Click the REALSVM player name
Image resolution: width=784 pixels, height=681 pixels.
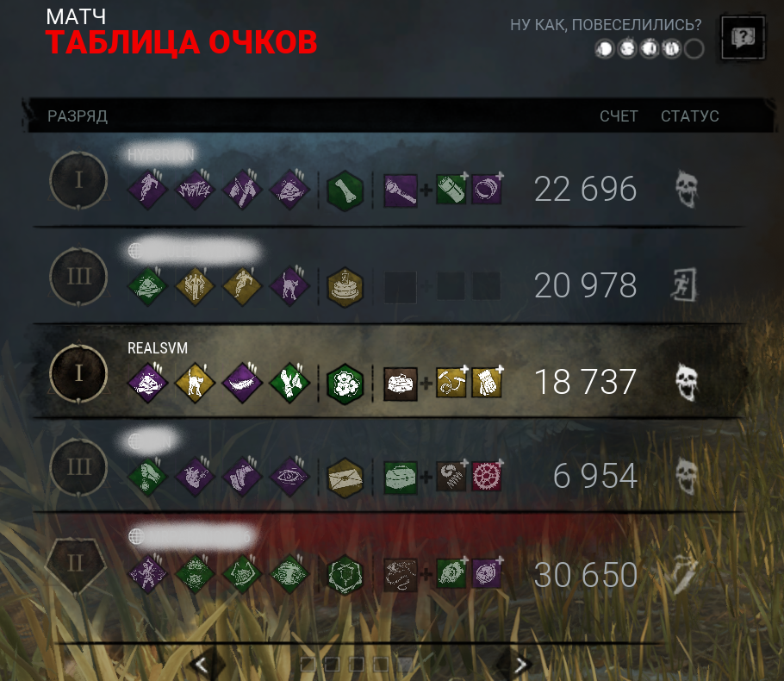pyautogui.click(x=158, y=347)
